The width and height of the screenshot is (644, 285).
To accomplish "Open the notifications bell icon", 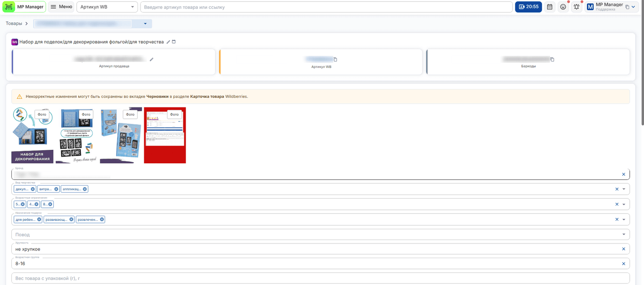I will [577, 7].
